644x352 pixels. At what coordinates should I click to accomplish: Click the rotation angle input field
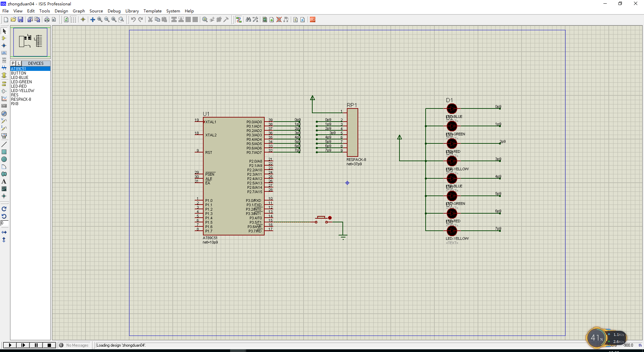(4, 223)
